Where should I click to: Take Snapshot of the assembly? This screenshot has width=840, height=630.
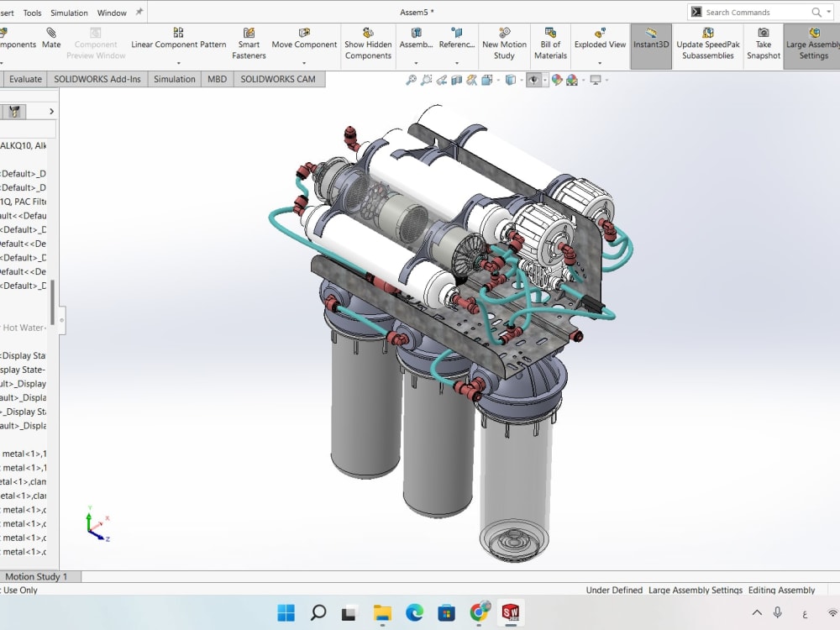(764, 44)
